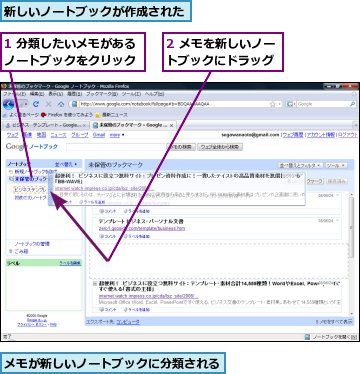Click the ウェブ link in Google bar
360x374 pixels.
click(13, 135)
